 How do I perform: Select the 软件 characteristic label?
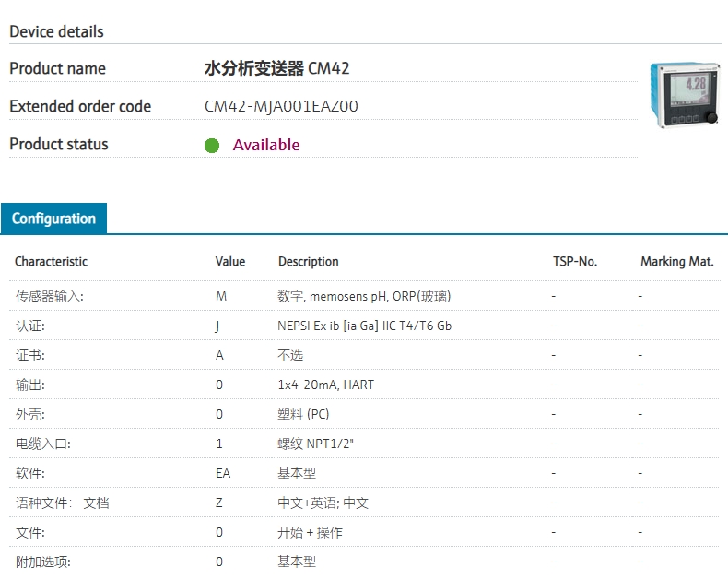point(30,473)
